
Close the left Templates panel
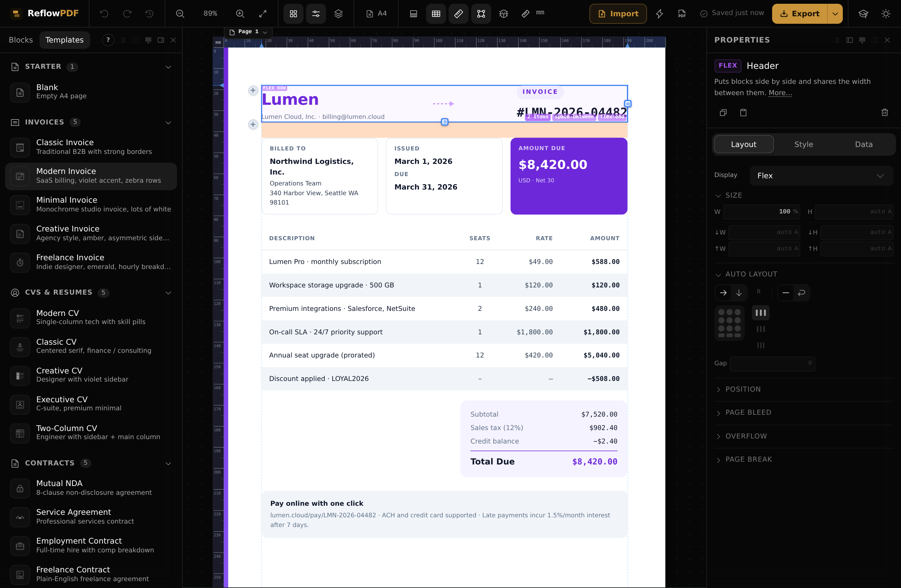pyautogui.click(x=173, y=40)
